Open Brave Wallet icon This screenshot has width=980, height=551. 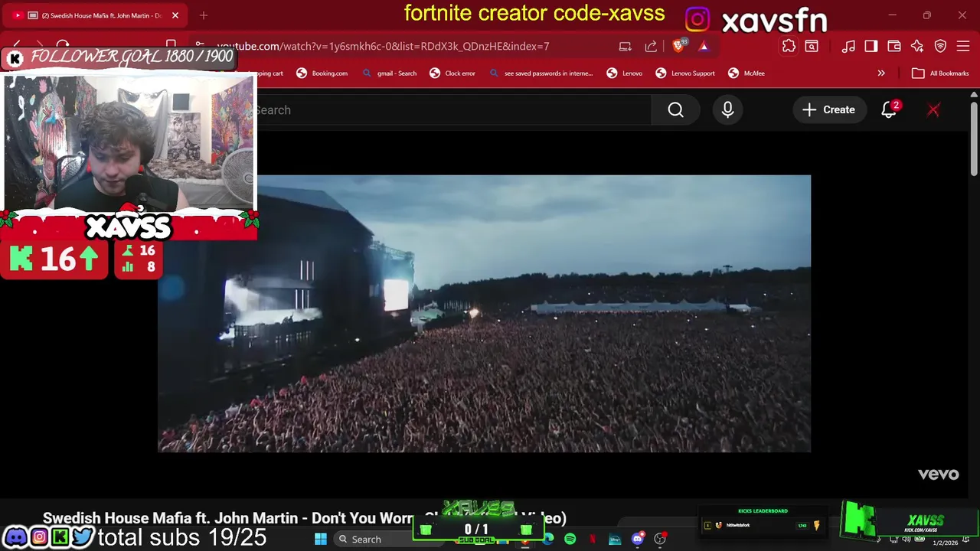tap(894, 47)
